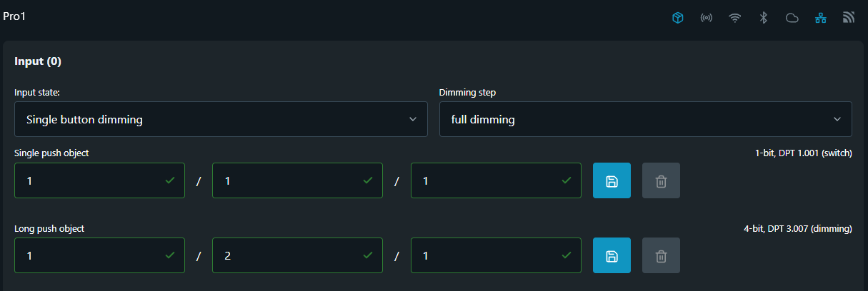868x291 pixels.
Task: Delete the Single push object address
Action: point(661,180)
